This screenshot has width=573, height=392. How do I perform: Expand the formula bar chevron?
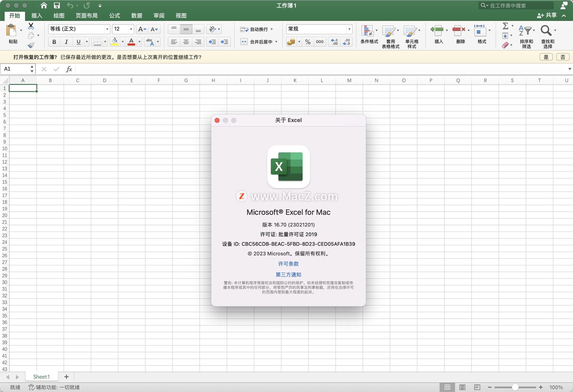(x=570, y=69)
